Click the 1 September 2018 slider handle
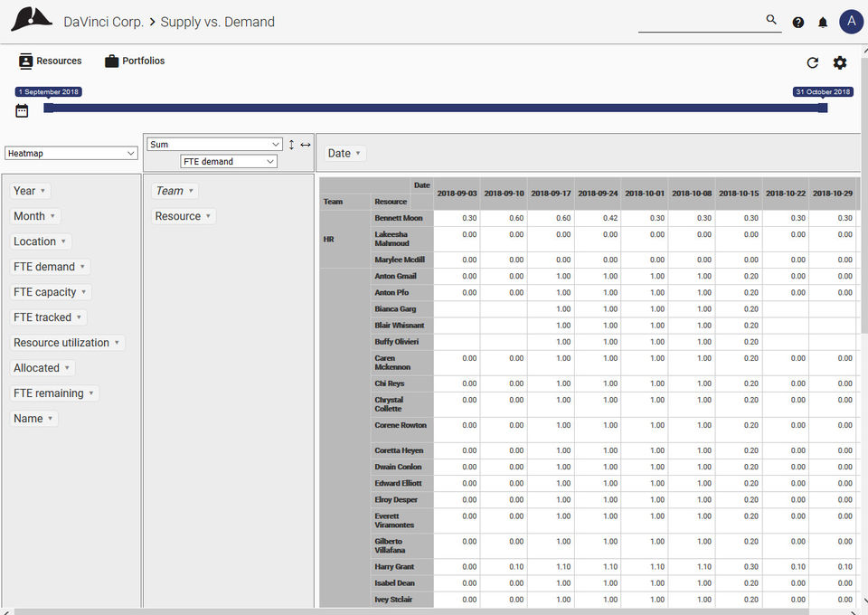 coord(49,108)
